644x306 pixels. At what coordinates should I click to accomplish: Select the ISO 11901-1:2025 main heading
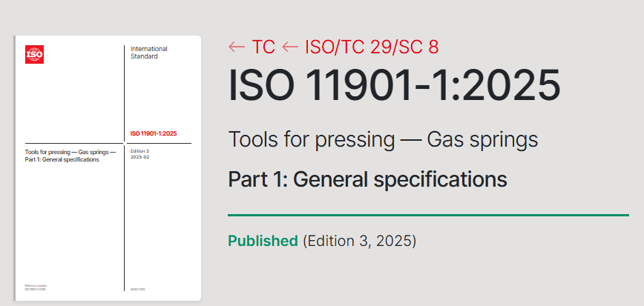coord(394,85)
